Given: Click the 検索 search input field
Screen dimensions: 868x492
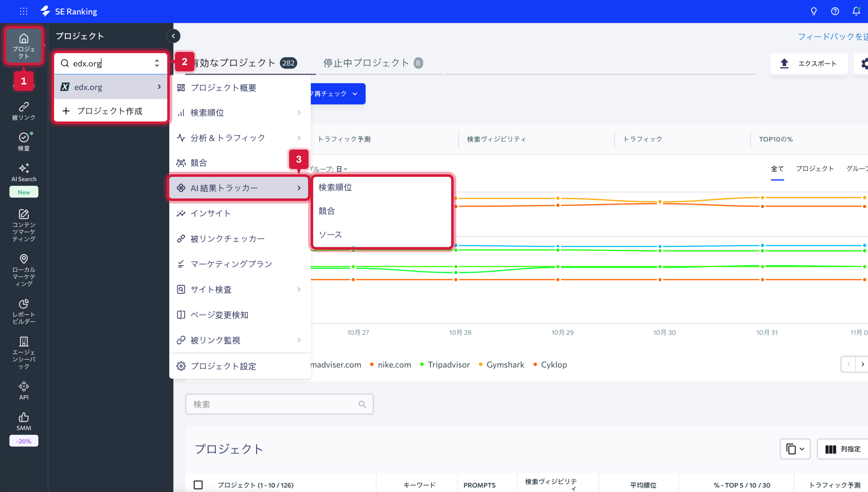Looking at the screenshot, I should [279, 404].
